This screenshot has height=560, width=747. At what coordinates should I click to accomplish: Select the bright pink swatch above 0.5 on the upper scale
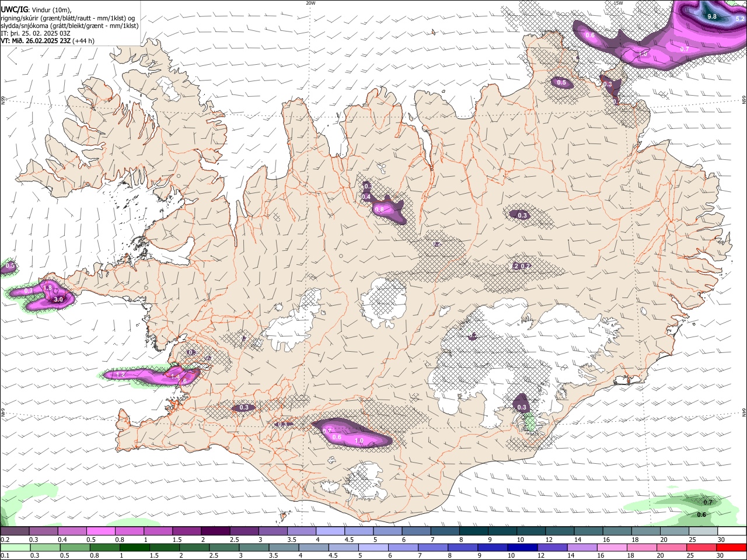coord(100,531)
